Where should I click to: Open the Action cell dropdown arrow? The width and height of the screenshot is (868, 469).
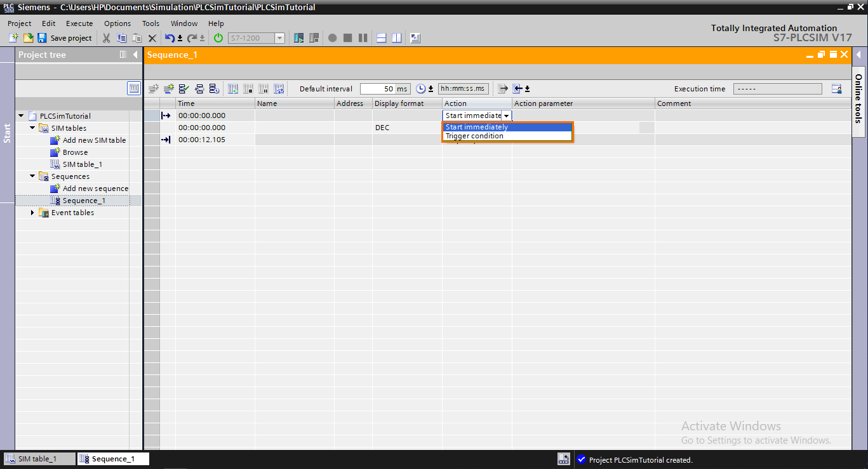(x=506, y=116)
